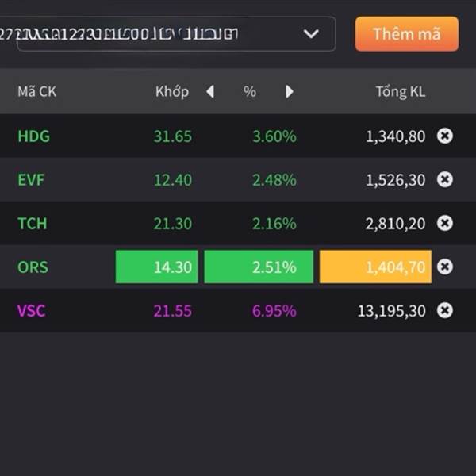Screen dimensions: 476x476
Task: Select TCH price value 21.30
Action: [x=173, y=224]
